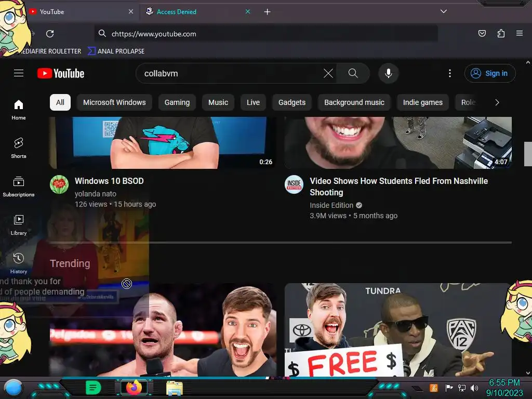The width and height of the screenshot is (532, 399).
Task: Open the yolanda nato channel link
Action: point(96,194)
